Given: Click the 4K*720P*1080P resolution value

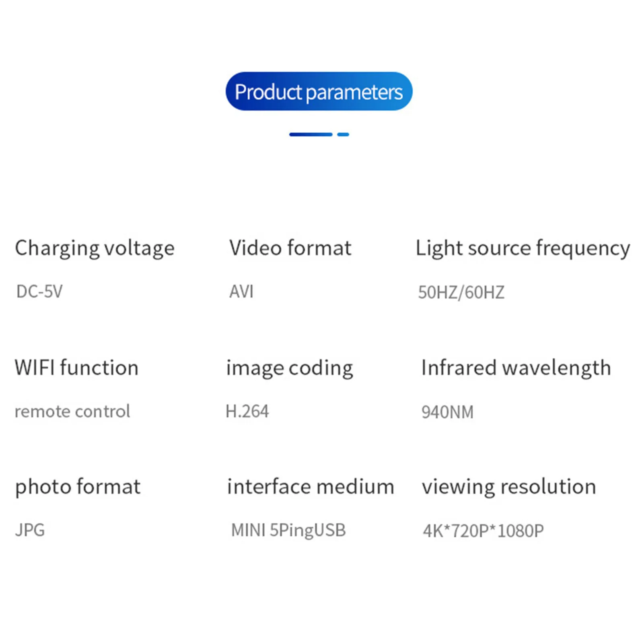Looking at the screenshot, I should [x=483, y=531].
